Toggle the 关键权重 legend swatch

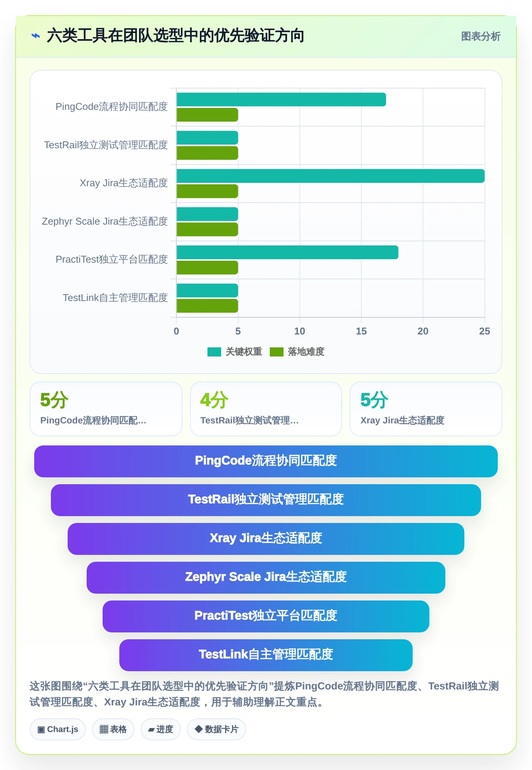214,352
